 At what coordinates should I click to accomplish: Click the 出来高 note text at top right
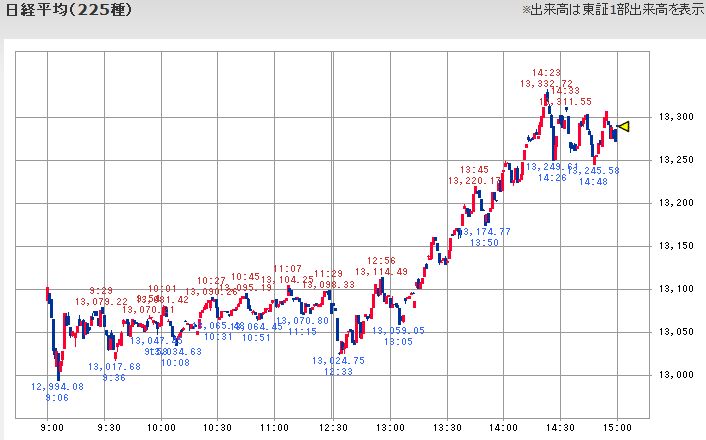[x=613, y=10]
